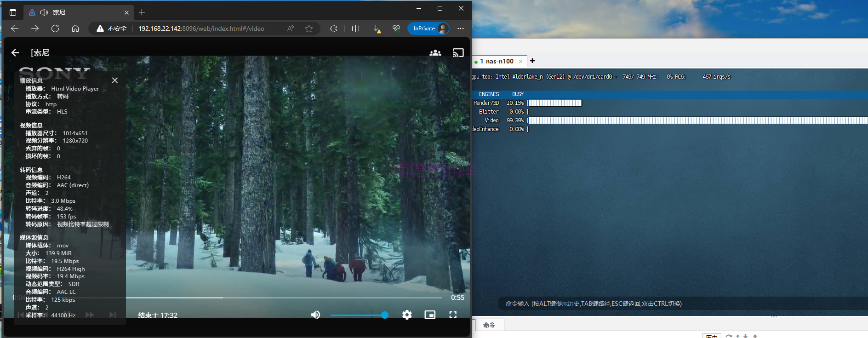Enable picture-in-picture mode

[430, 315]
